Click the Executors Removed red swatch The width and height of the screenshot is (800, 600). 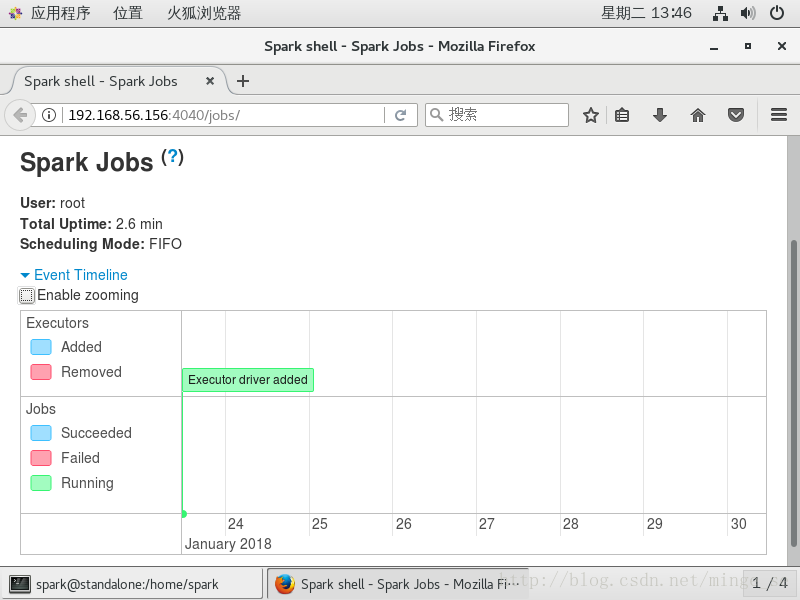(x=41, y=372)
